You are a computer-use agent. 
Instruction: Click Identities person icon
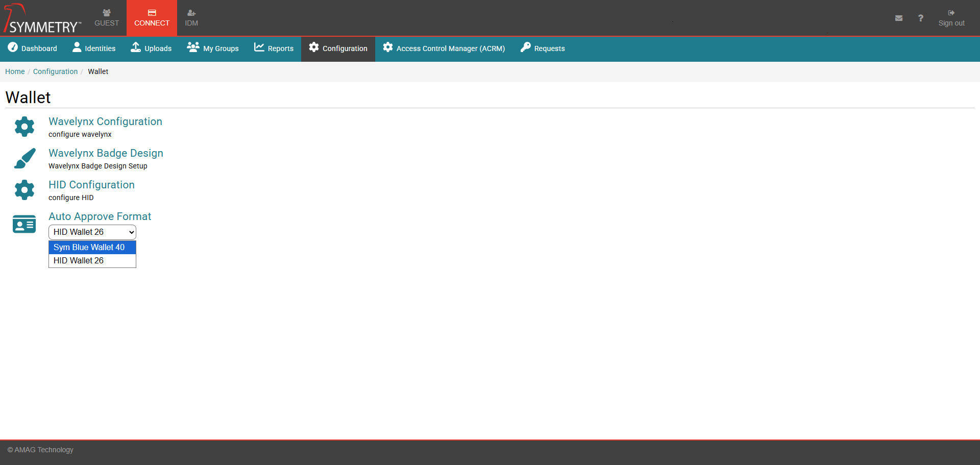77,47
